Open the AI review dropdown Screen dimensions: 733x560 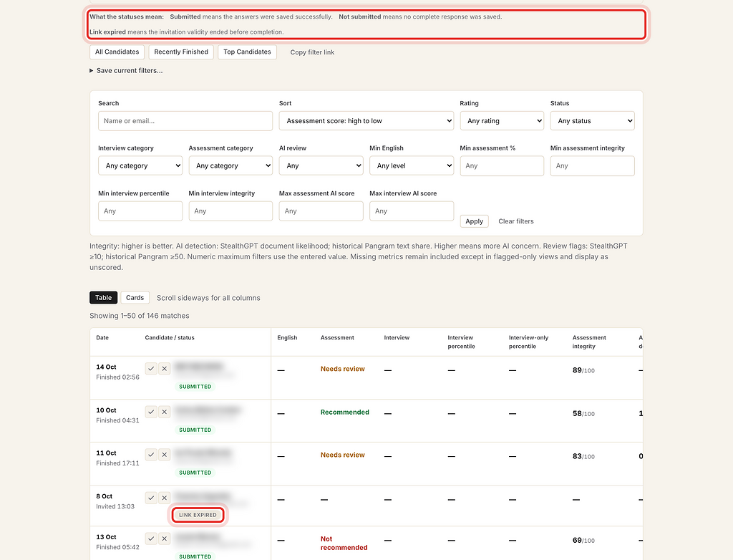point(321,165)
